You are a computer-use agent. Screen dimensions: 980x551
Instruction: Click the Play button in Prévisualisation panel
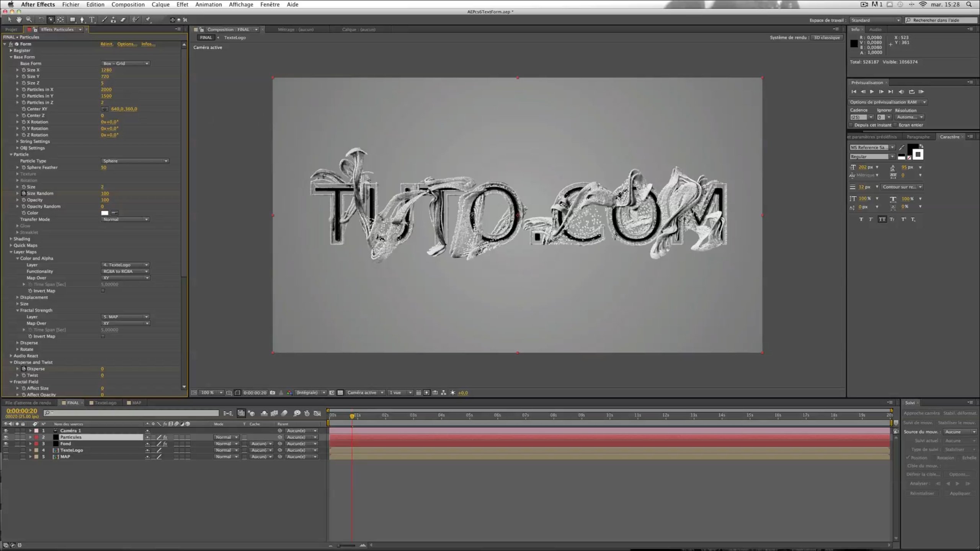coord(872,92)
